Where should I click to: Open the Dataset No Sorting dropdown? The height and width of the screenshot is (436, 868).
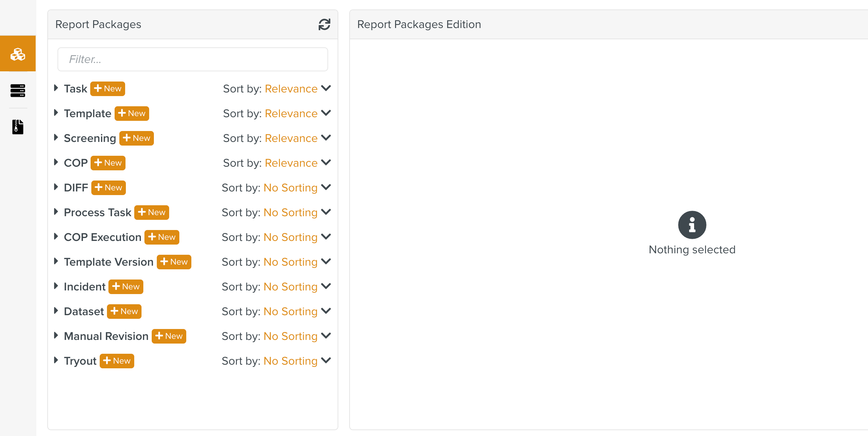(297, 312)
